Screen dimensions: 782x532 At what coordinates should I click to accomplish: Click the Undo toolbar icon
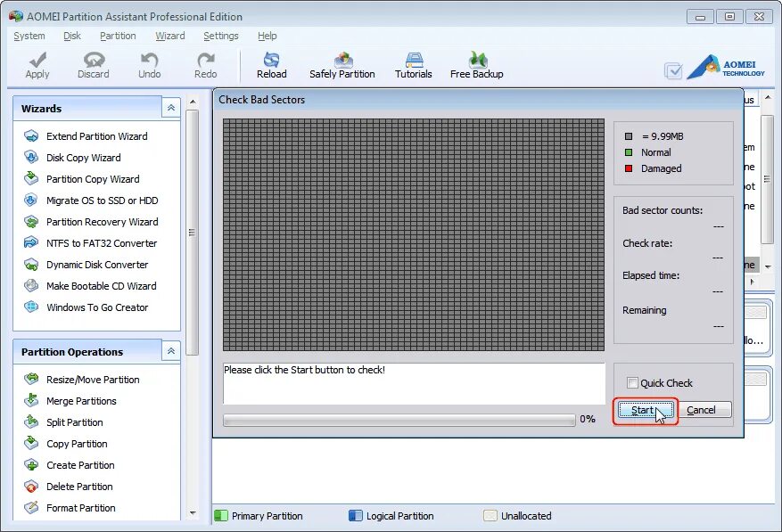tap(149, 65)
